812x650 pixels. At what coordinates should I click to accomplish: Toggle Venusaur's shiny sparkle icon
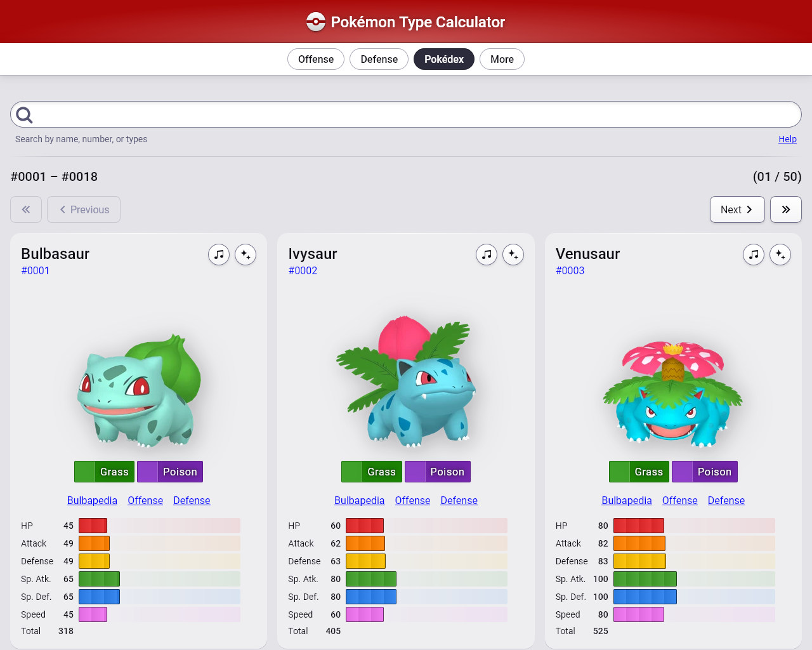(x=780, y=255)
